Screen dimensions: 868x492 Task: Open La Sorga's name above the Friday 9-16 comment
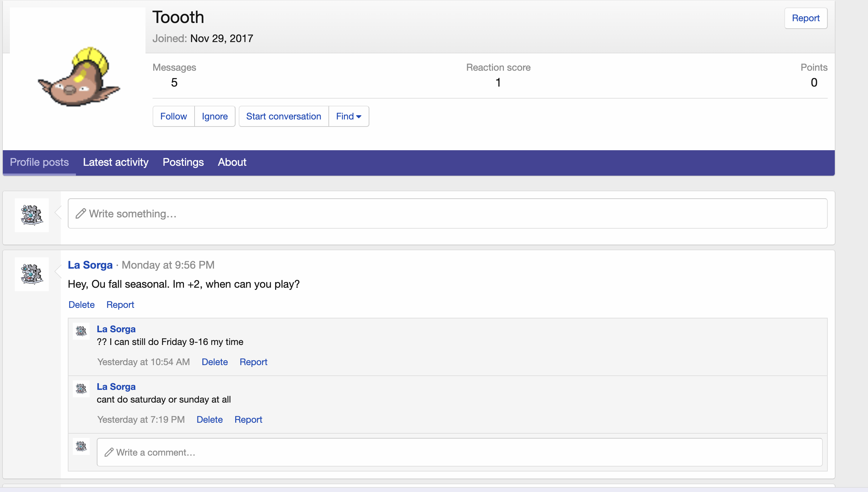tap(116, 329)
